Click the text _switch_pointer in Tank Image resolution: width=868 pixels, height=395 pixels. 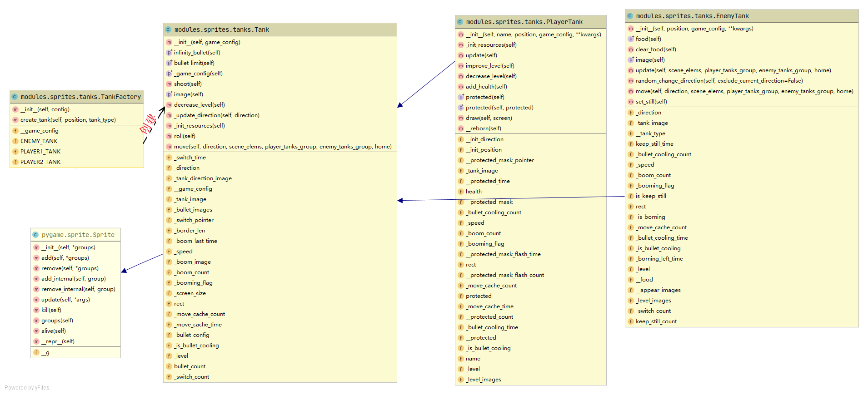coord(194,220)
